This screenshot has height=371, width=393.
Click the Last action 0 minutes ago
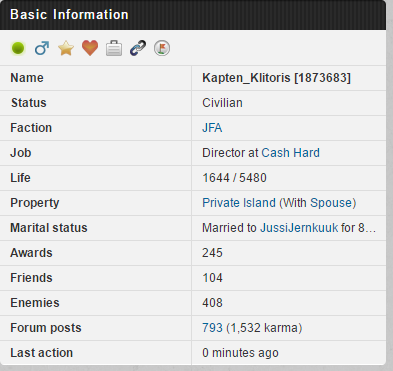click(240, 353)
